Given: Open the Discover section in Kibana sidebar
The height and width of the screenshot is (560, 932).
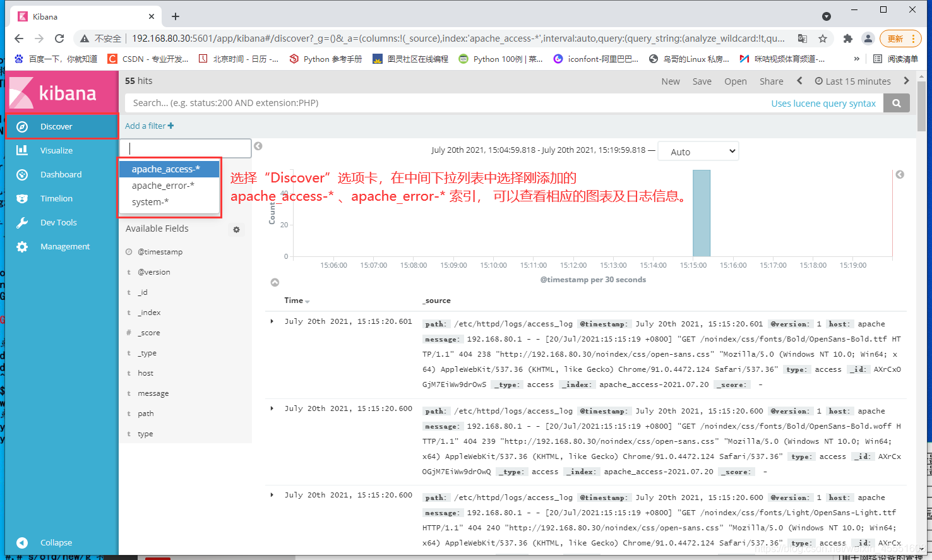Looking at the screenshot, I should [x=61, y=126].
